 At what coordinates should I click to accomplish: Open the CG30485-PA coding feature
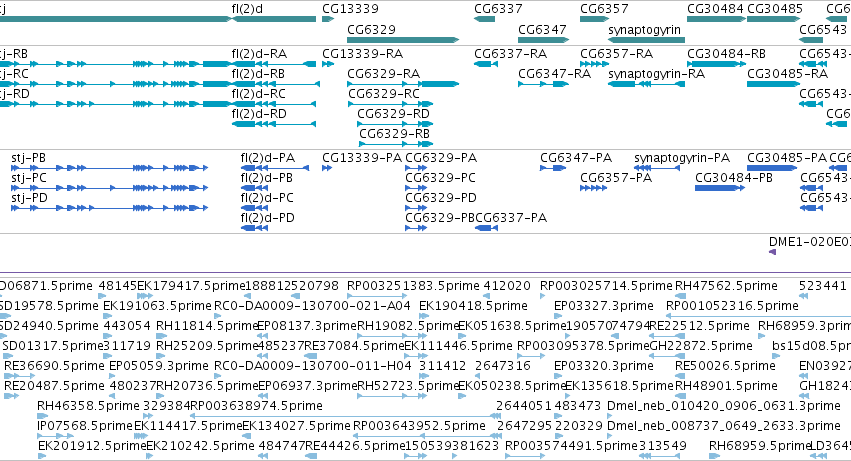click(x=772, y=168)
